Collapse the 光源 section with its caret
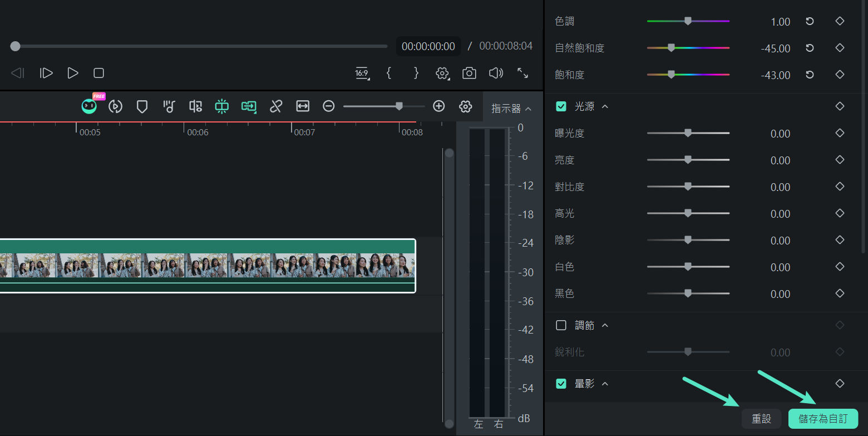Image resolution: width=868 pixels, height=436 pixels. (605, 106)
